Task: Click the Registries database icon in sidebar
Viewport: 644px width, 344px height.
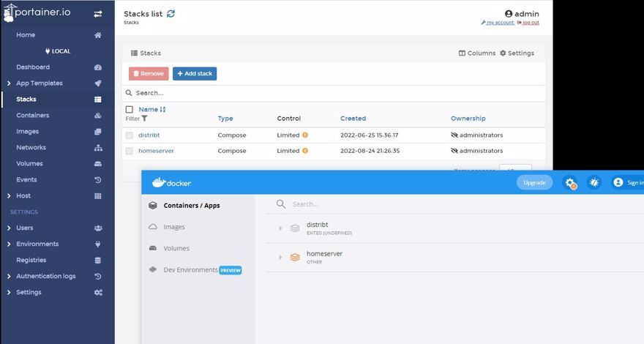Action: (98, 260)
